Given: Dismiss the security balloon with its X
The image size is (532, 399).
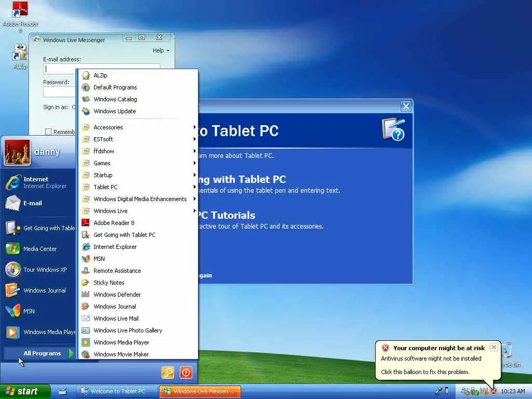Looking at the screenshot, I should [494, 347].
